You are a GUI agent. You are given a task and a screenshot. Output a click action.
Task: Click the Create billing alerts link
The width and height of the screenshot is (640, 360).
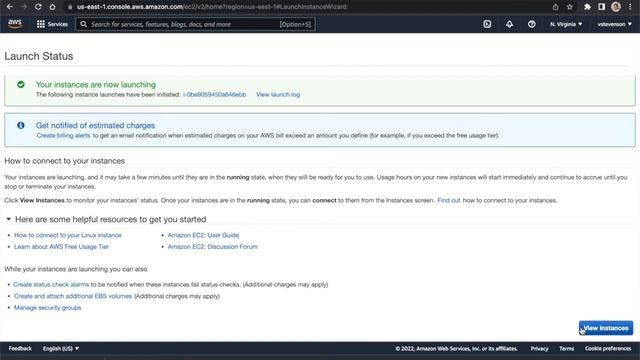(63, 135)
